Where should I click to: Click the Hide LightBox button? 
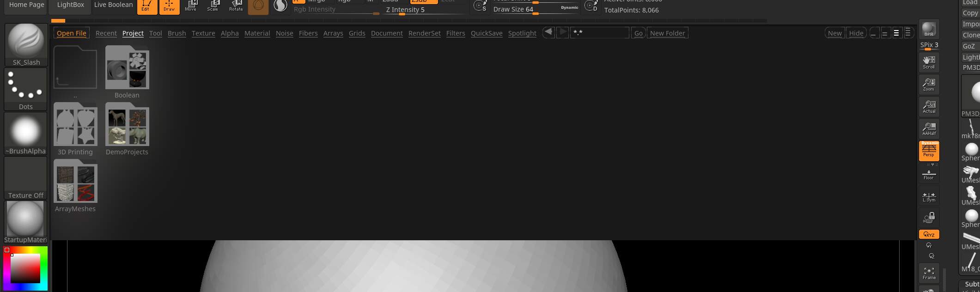coord(856,33)
